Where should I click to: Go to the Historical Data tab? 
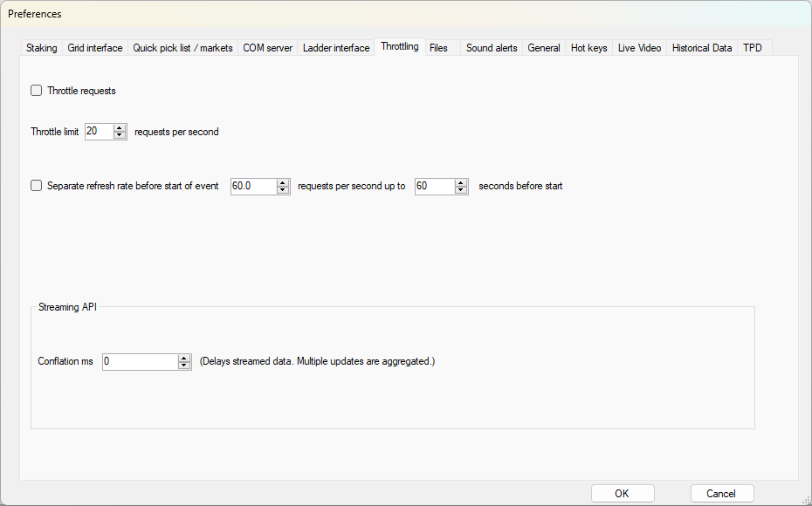coord(702,48)
